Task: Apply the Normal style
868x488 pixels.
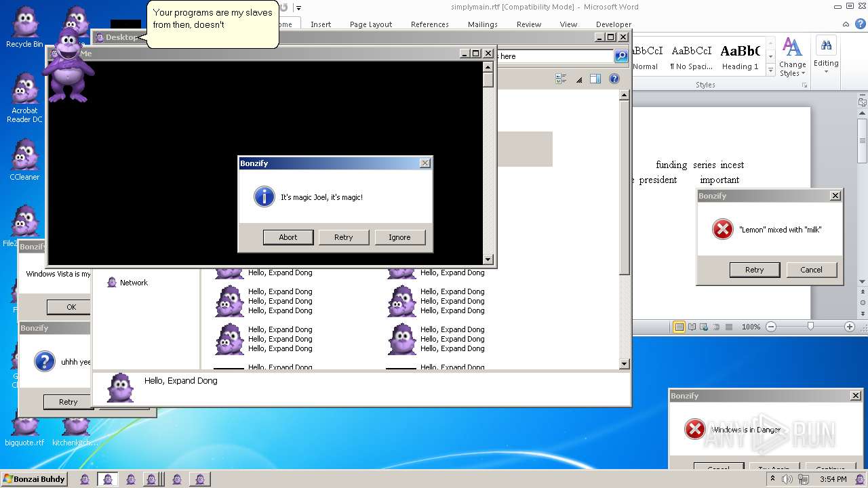Action: [x=647, y=56]
